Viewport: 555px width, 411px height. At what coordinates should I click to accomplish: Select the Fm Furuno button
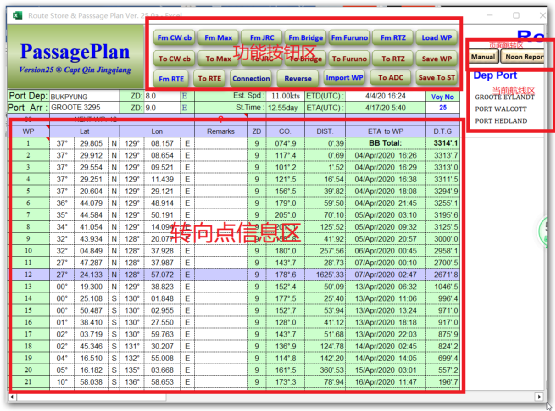[349, 38]
